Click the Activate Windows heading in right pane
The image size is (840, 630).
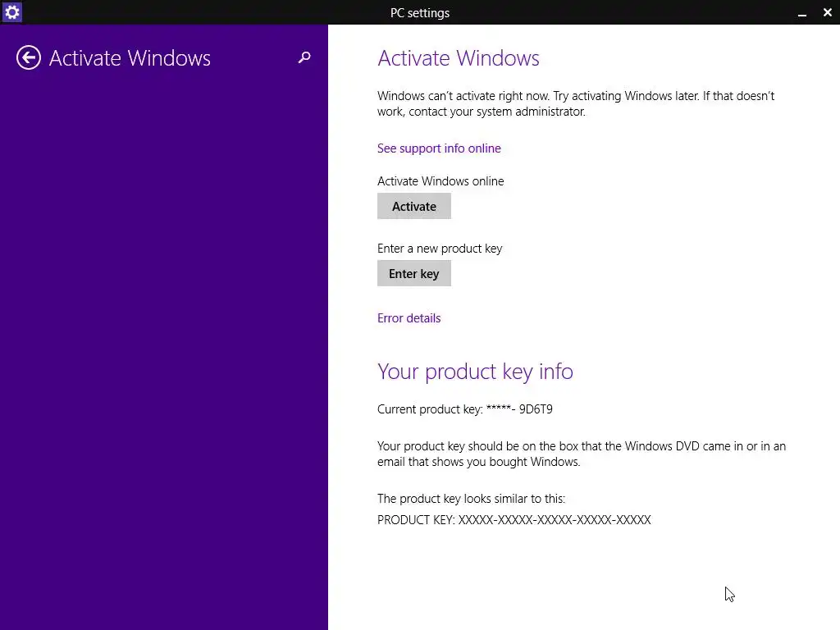point(458,58)
